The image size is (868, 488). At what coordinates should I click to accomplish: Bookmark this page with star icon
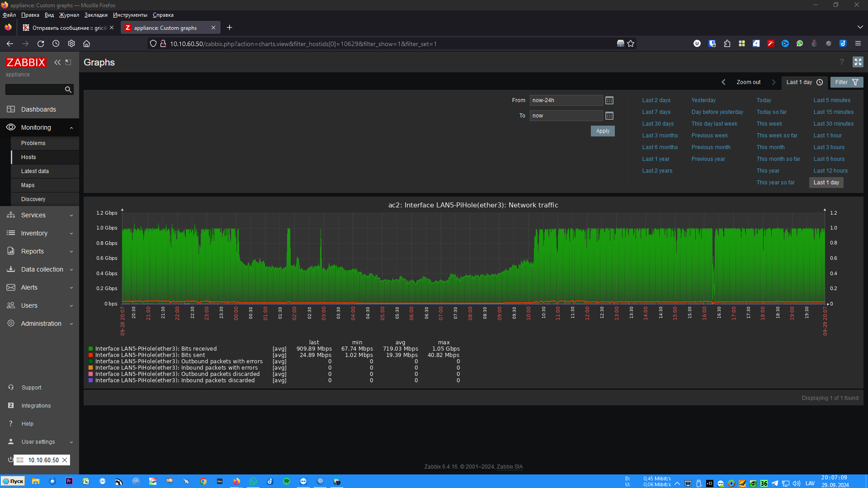[x=631, y=44]
